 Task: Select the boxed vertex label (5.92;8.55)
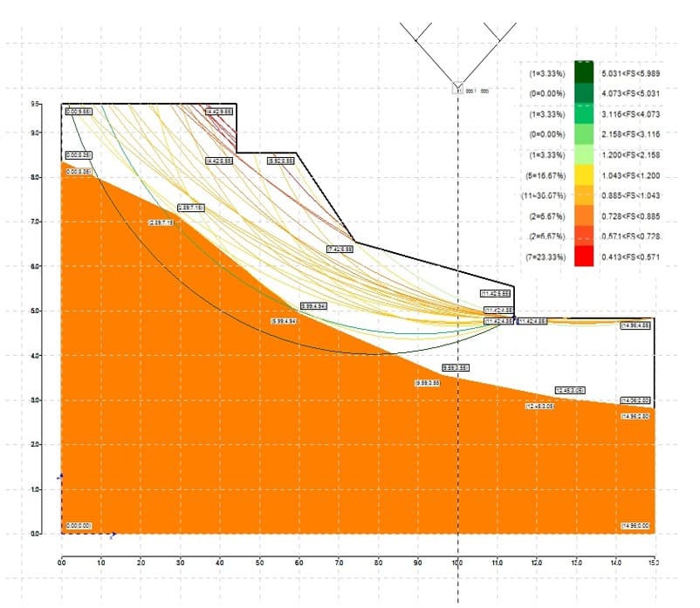point(281,161)
